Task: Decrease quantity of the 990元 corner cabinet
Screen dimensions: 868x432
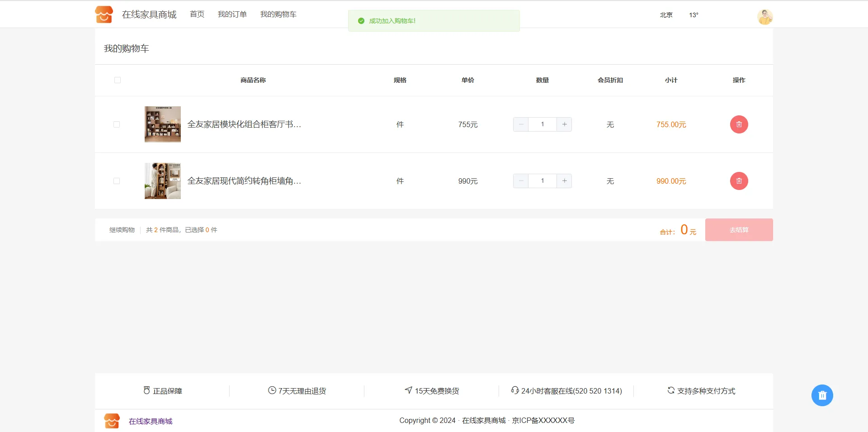Action: click(x=521, y=181)
